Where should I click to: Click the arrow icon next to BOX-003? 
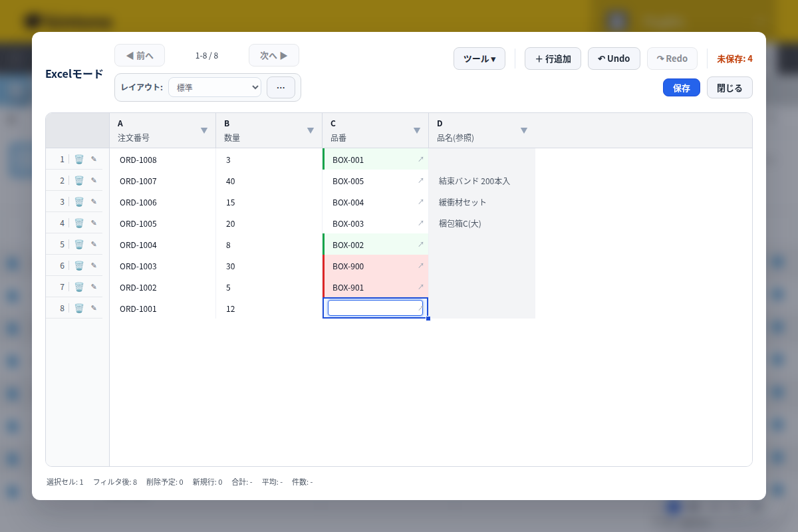coord(420,223)
